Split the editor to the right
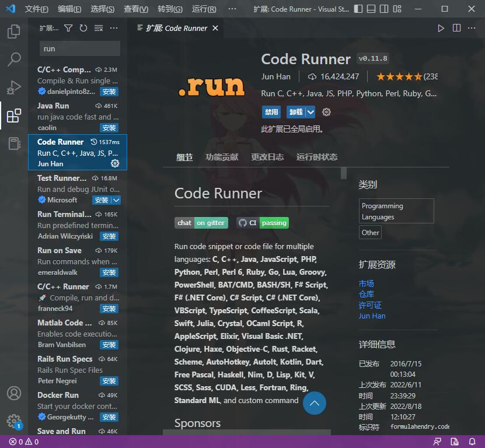Viewport: 485px width, 448px height. (456, 28)
